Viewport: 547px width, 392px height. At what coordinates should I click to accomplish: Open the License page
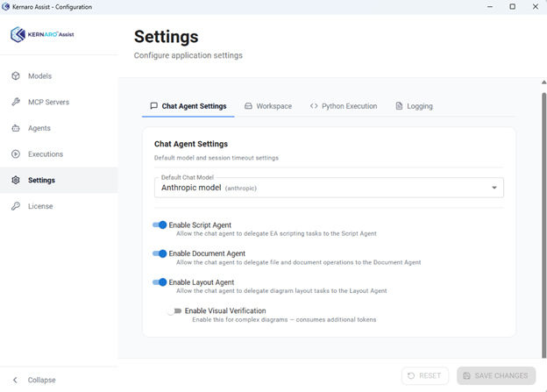pos(59,206)
